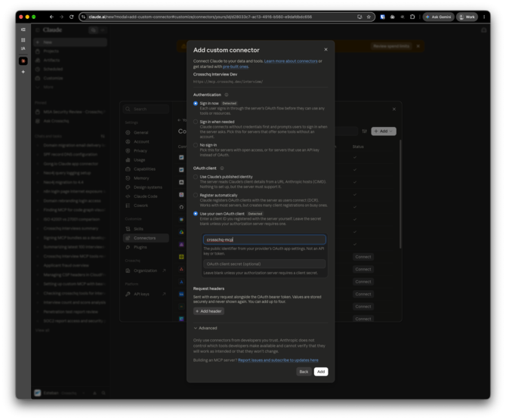
Task: Reload the browser page
Action: point(71,17)
